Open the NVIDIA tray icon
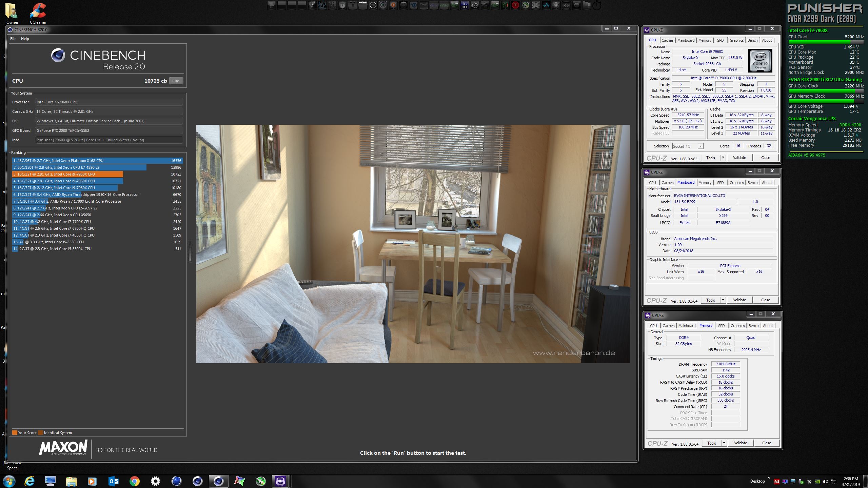 [817, 482]
